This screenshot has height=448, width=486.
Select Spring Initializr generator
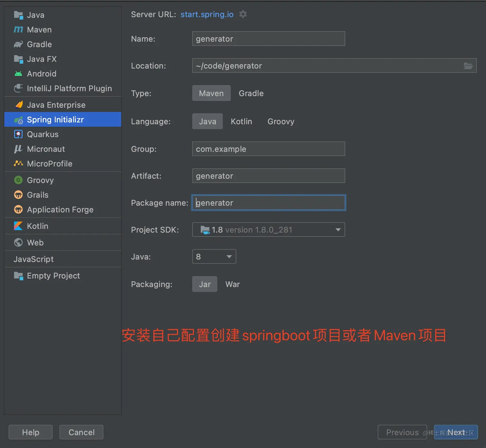coord(63,120)
